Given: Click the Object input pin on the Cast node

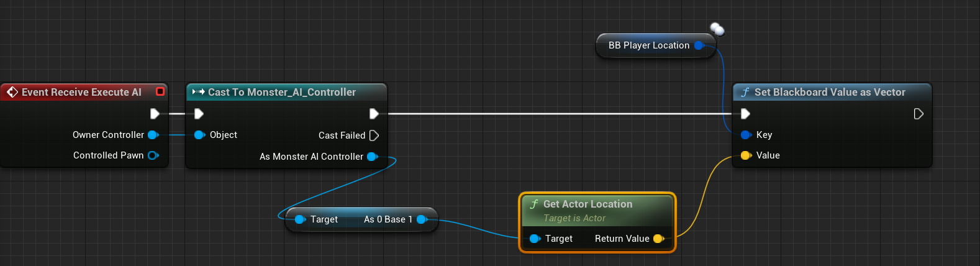Looking at the screenshot, I should click(199, 135).
